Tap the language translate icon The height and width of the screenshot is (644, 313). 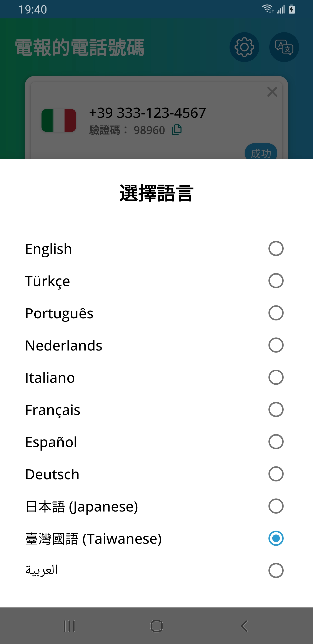click(284, 47)
